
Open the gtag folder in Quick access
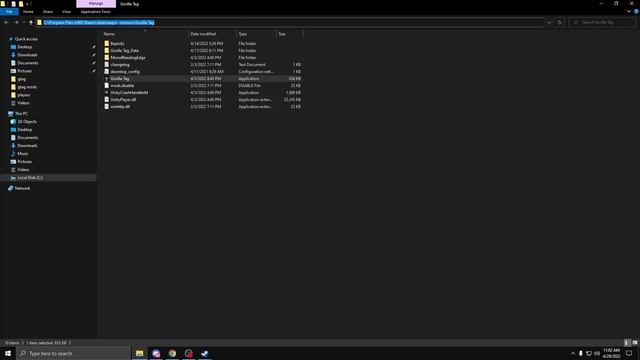click(21, 79)
